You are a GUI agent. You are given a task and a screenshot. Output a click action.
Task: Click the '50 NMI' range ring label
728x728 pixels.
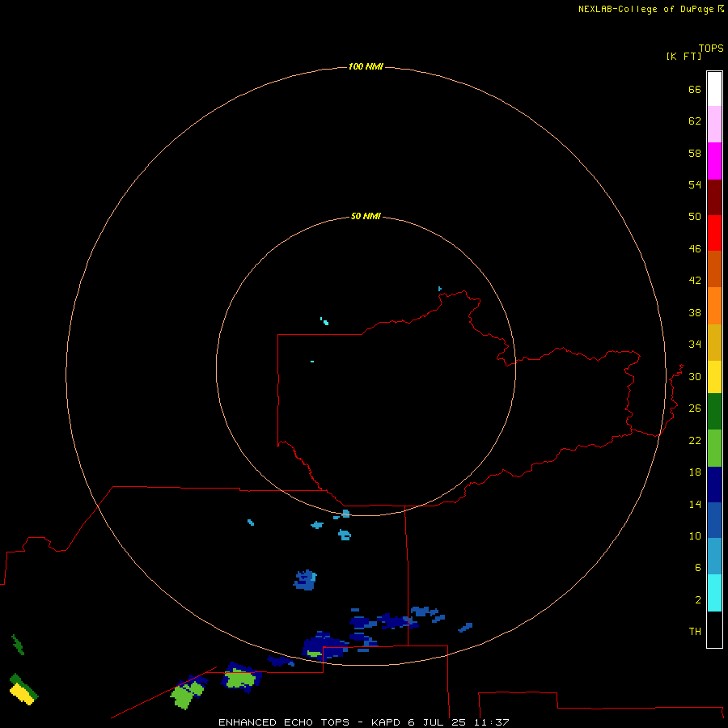pyautogui.click(x=366, y=216)
